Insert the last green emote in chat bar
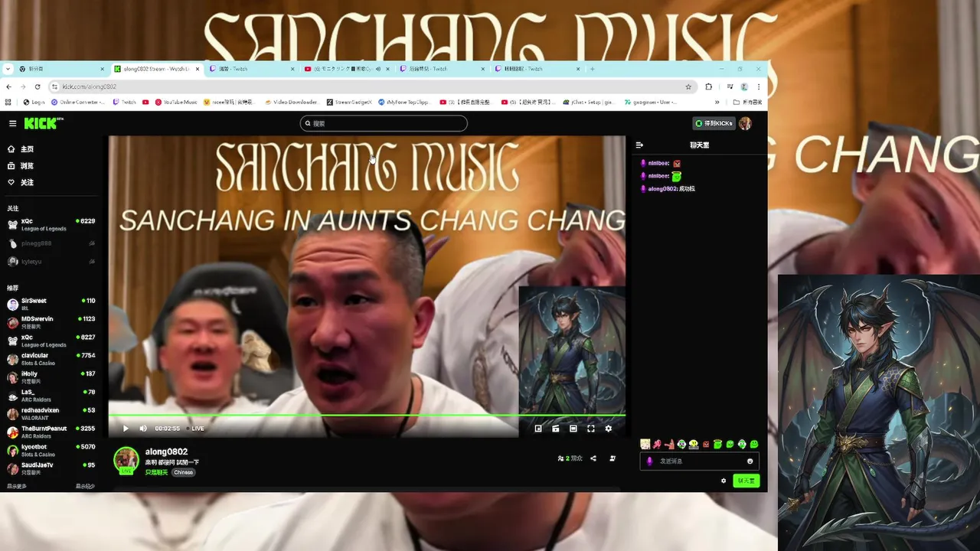Viewport: 980px width, 551px height. (754, 444)
